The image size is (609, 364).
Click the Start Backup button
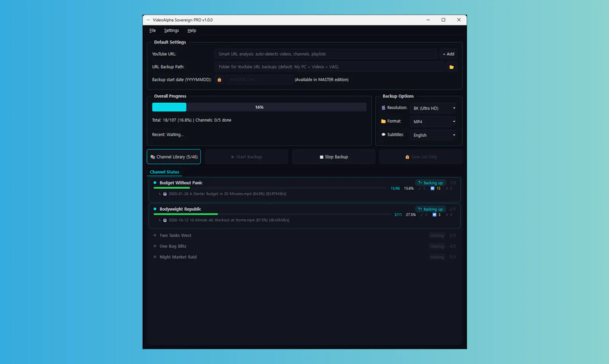tap(247, 157)
